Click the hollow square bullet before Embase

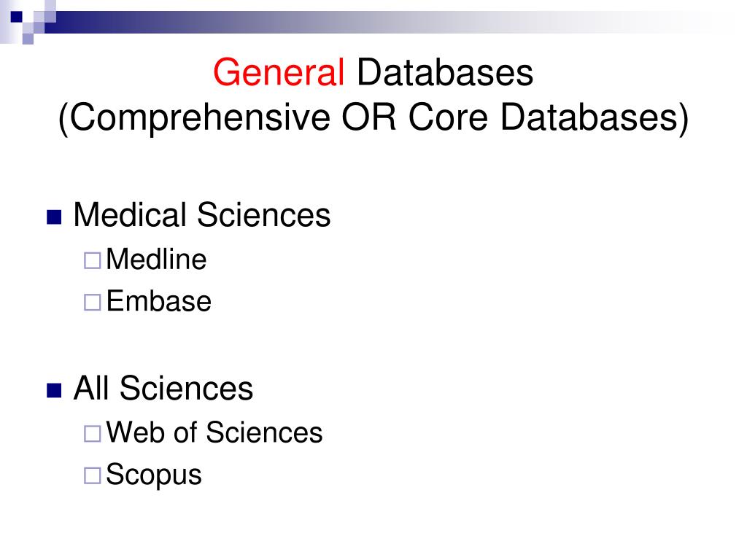pos(92,303)
